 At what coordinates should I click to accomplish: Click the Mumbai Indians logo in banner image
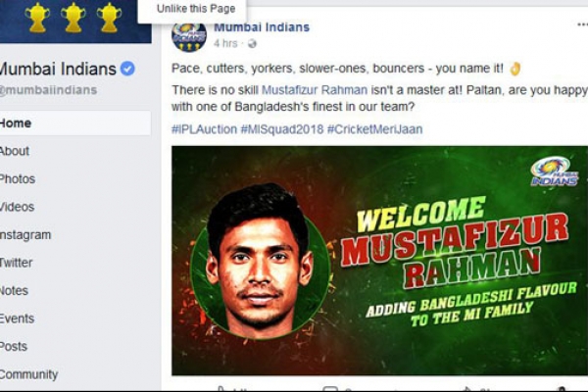coord(555,171)
